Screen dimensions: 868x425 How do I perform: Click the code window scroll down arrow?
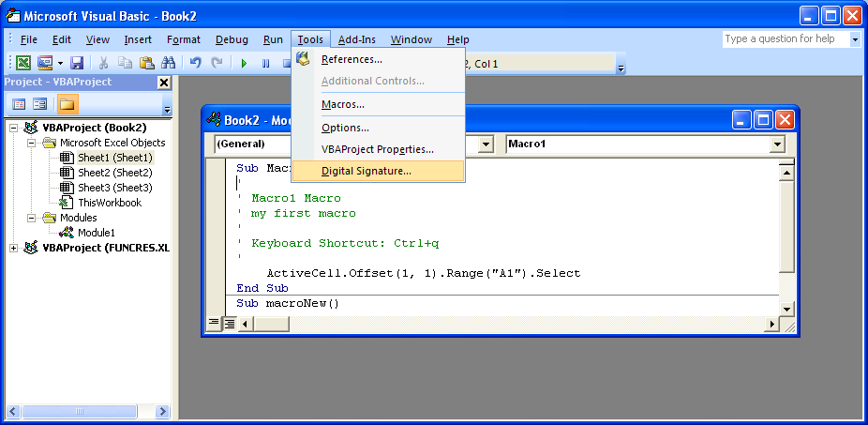(x=786, y=309)
